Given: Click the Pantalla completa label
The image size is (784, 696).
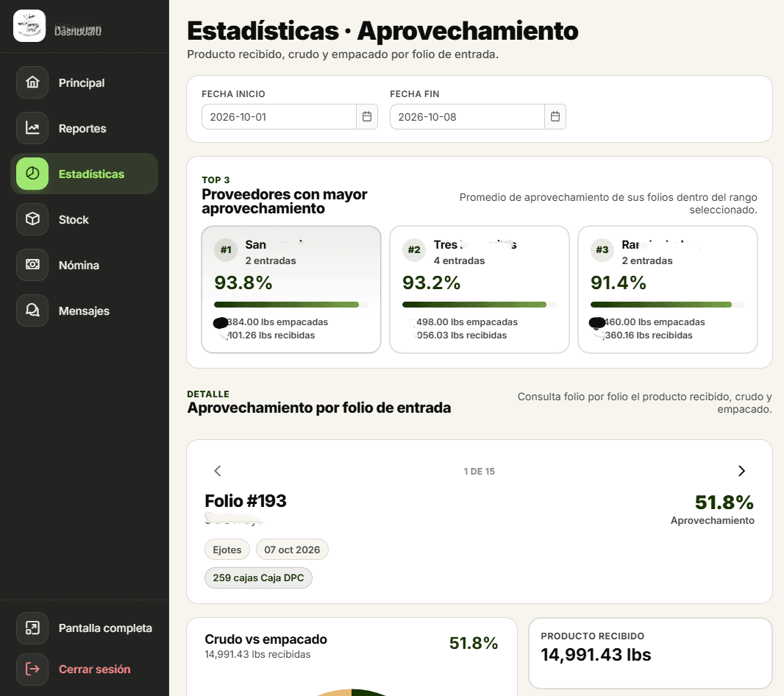Looking at the screenshot, I should pos(105,628).
